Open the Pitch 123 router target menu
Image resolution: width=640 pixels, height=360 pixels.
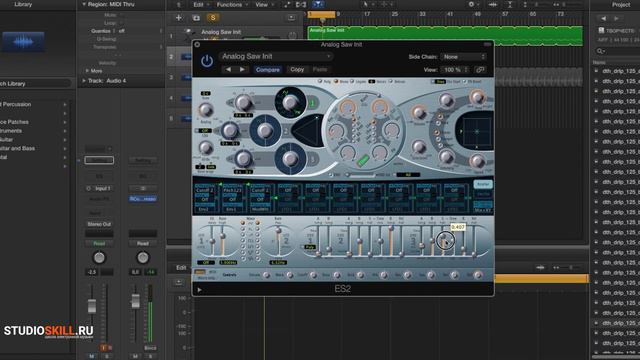tap(233, 190)
